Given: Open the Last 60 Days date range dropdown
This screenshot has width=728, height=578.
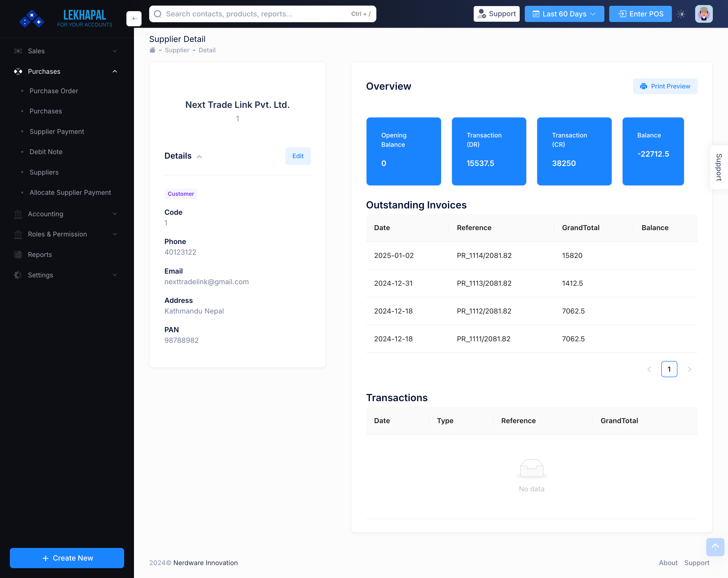Looking at the screenshot, I should 564,14.
